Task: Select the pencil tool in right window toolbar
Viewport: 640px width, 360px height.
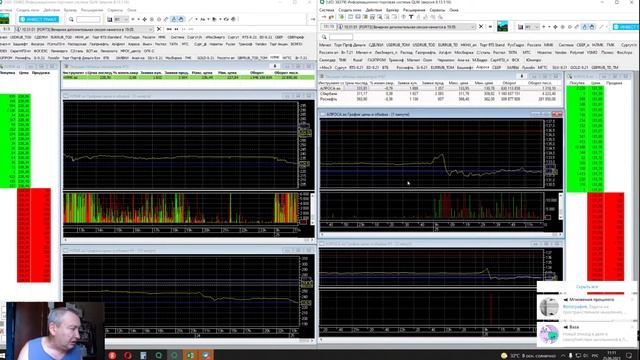Action: click(577, 27)
